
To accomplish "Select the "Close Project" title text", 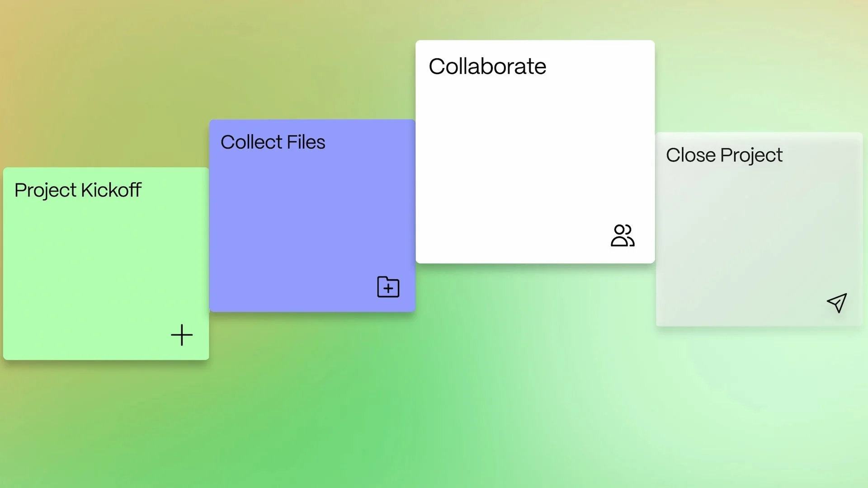I will [724, 155].
